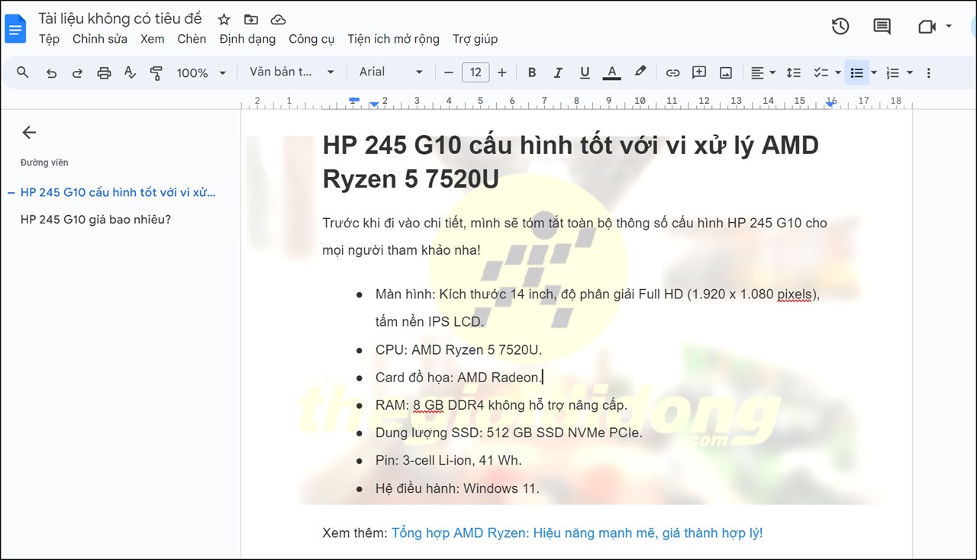
Task: Open the Chèn menu
Action: [x=192, y=39]
